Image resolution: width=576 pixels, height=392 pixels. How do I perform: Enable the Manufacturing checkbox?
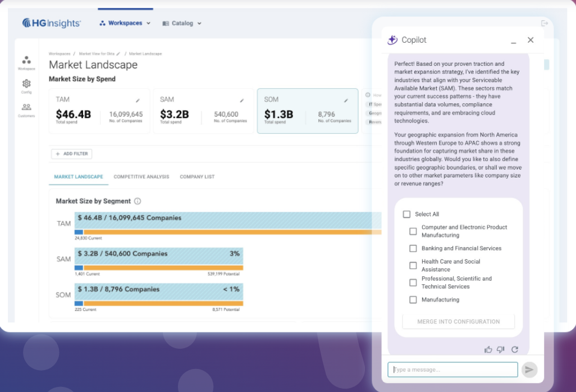(x=413, y=300)
